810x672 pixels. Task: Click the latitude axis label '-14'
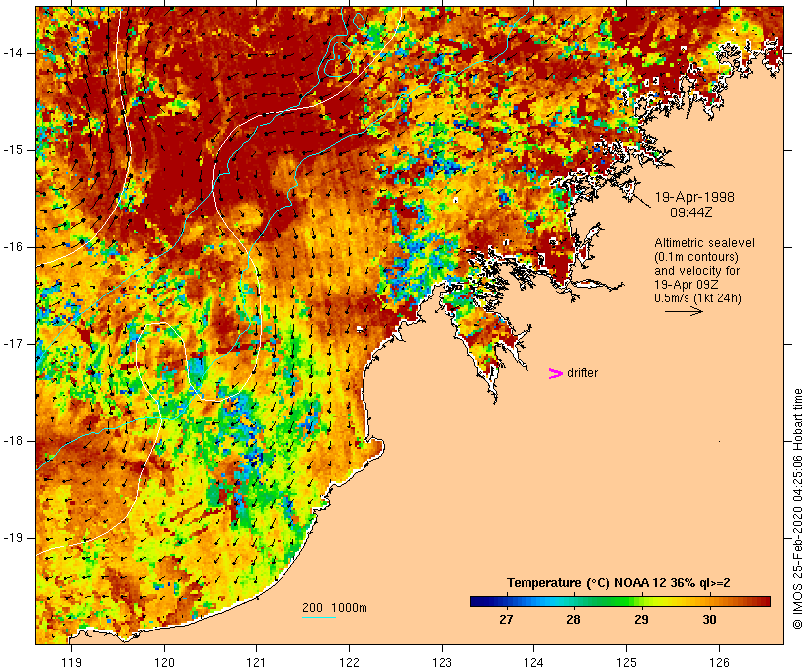pos(12,52)
